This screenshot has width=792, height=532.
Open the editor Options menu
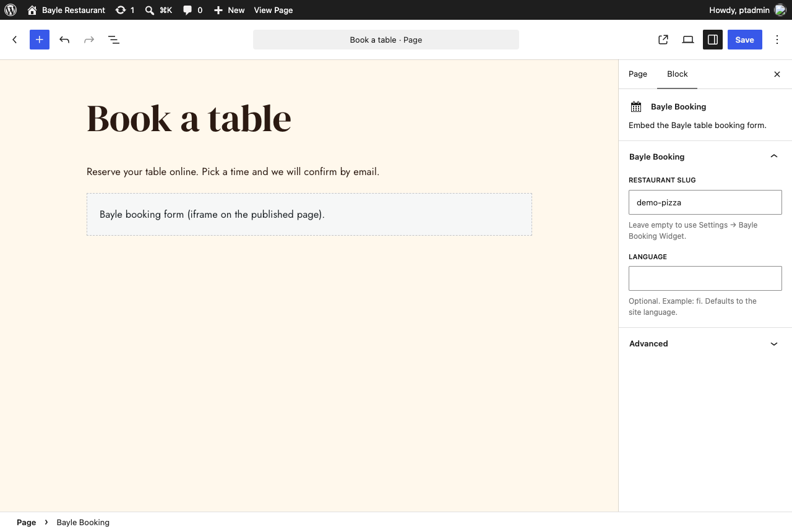pyautogui.click(x=777, y=40)
